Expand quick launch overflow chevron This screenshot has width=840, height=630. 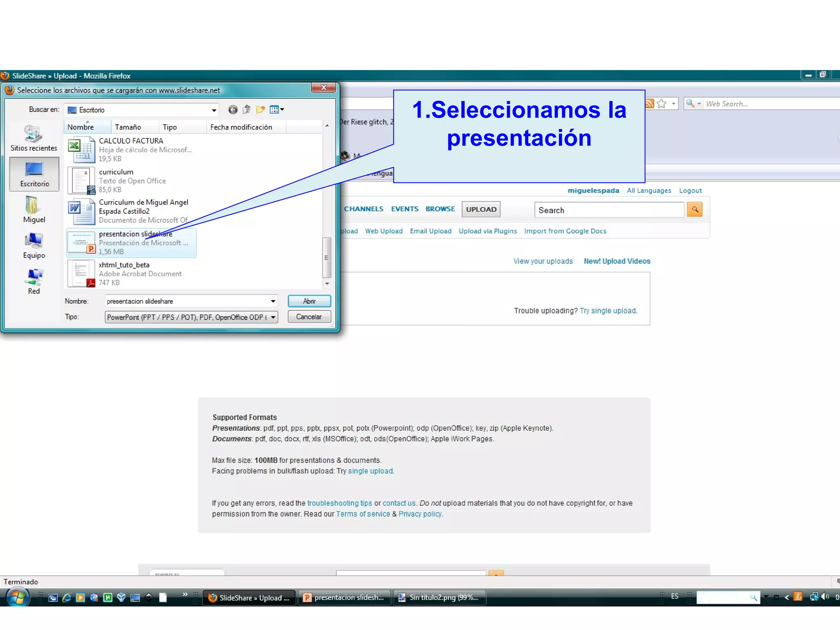[x=185, y=594]
